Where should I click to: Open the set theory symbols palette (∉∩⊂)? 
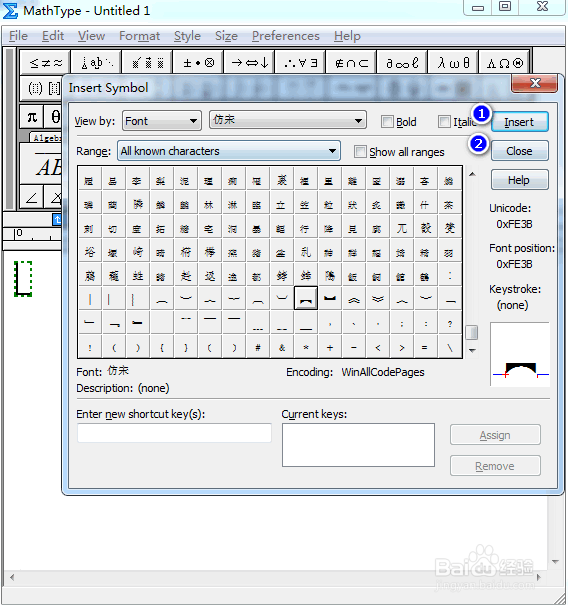[351, 63]
